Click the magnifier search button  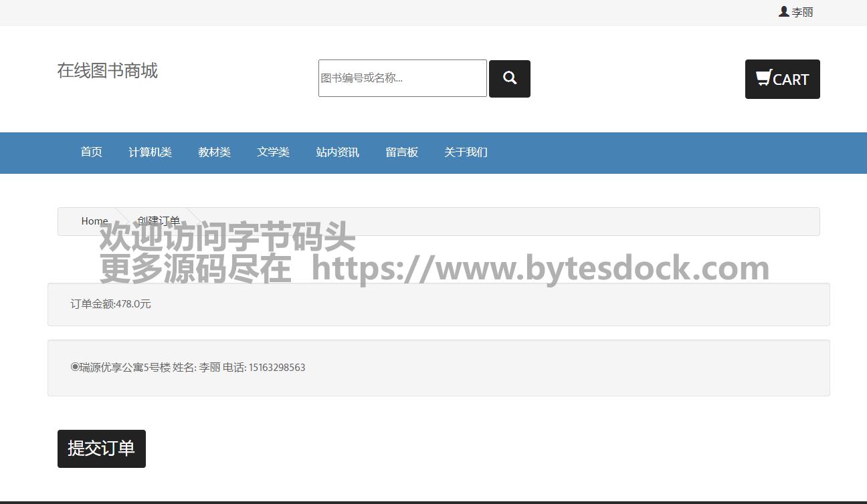tap(509, 78)
